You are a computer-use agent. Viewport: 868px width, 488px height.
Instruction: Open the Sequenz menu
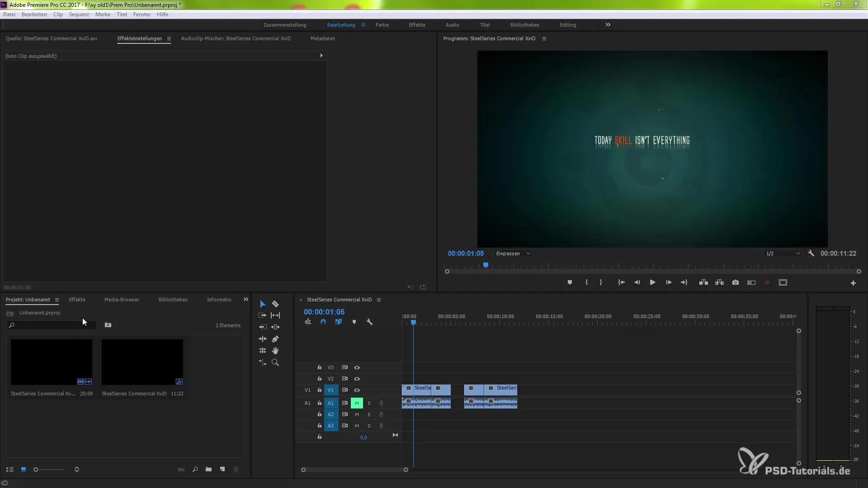pyautogui.click(x=79, y=14)
